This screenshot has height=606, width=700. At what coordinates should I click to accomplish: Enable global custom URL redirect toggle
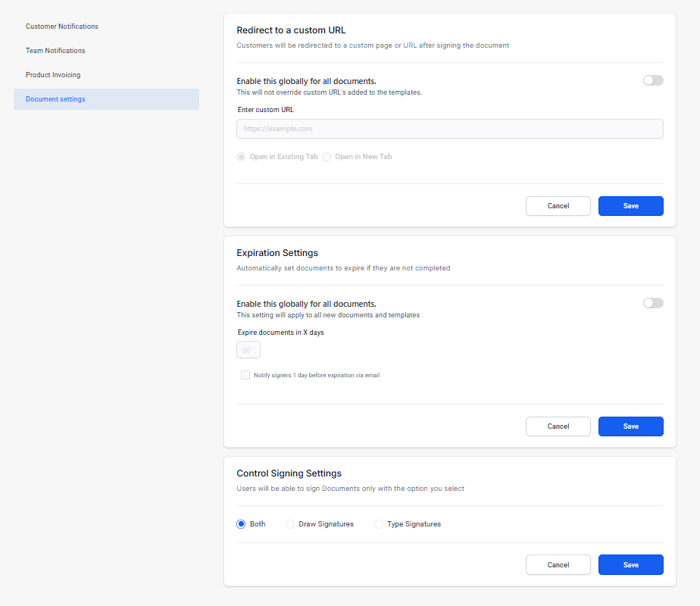pyautogui.click(x=652, y=80)
